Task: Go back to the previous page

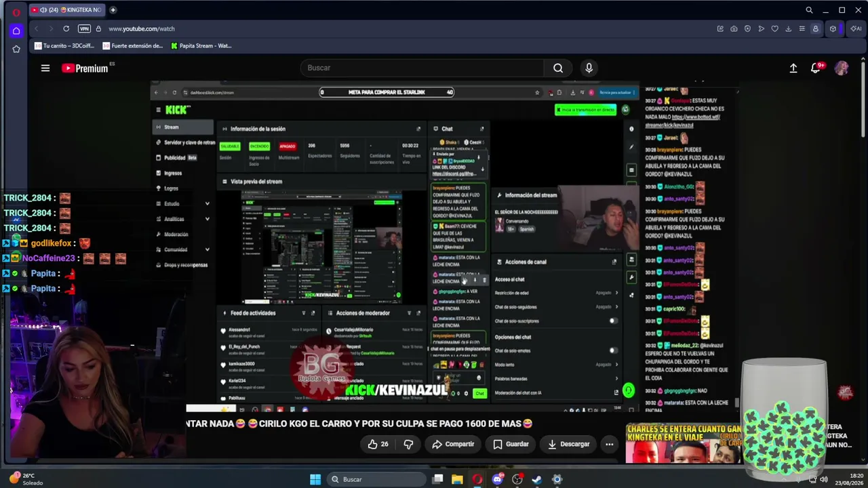Action: coord(36,28)
